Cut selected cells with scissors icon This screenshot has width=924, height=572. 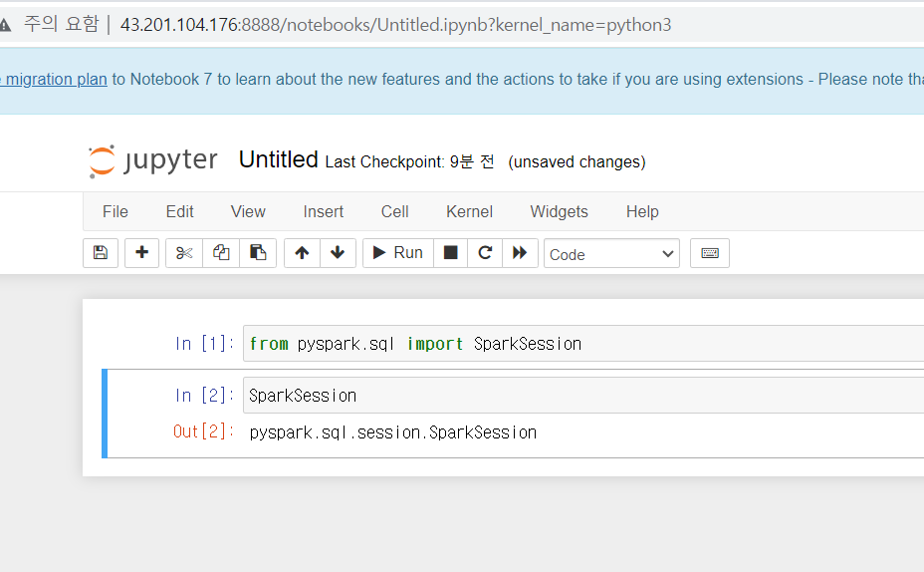184,253
